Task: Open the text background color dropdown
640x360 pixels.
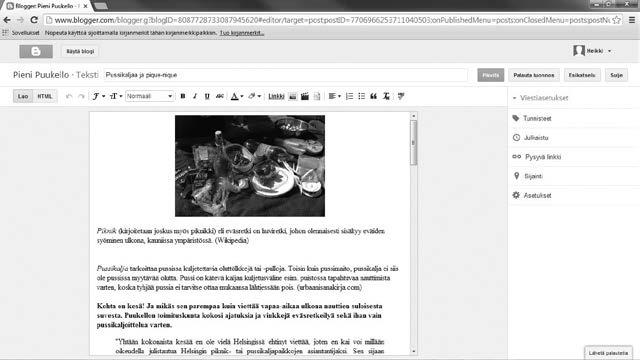Action: 254,96
